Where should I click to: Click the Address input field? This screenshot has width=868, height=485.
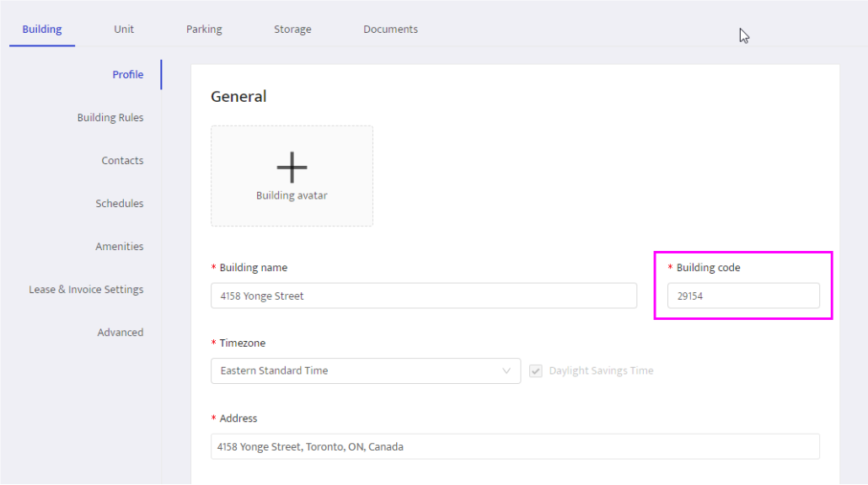coord(514,447)
